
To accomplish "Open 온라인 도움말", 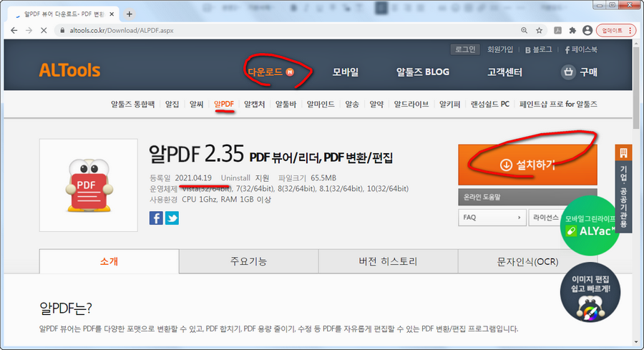I will point(527,197).
